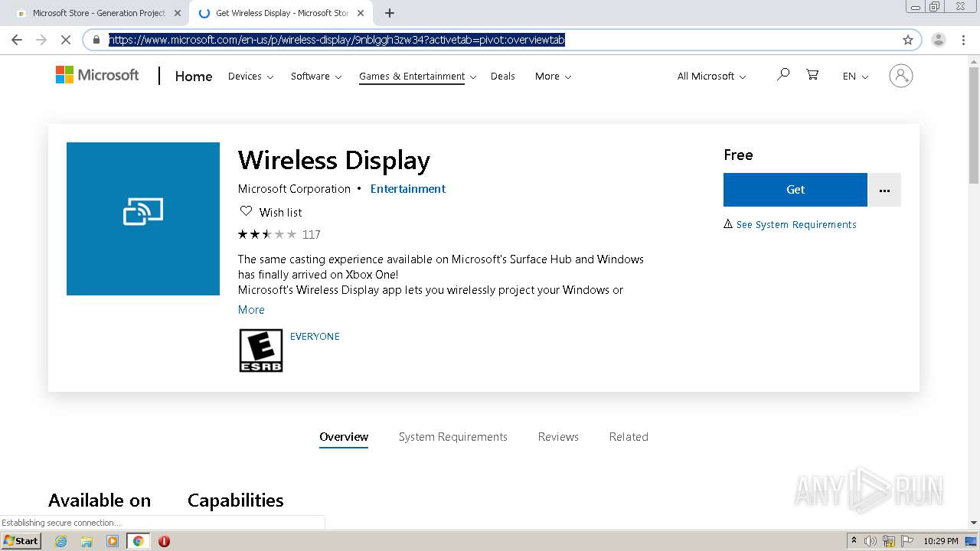Click the padlock site info icon
This screenshot has height=551, width=980.
(x=96, y=40)
